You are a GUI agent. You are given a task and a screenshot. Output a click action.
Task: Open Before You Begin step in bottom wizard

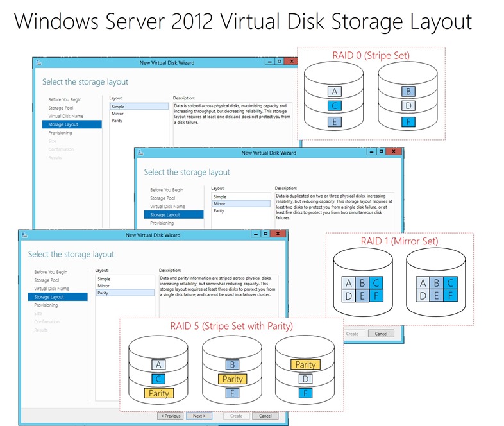(x=51, y=272)
